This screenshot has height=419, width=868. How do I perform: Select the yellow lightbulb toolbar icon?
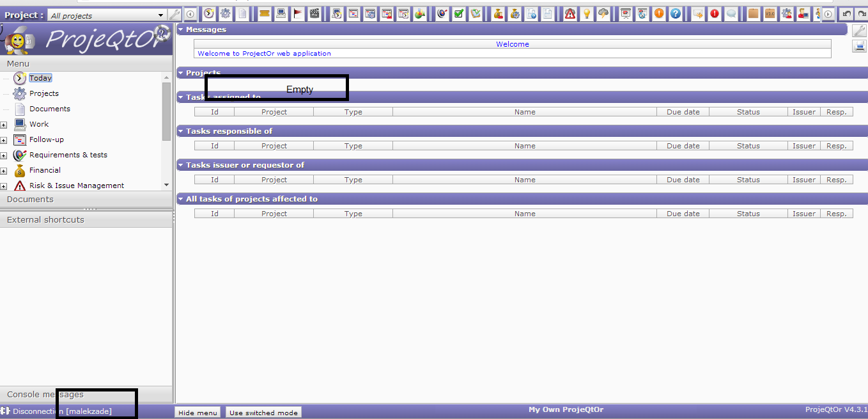(587, 13)
